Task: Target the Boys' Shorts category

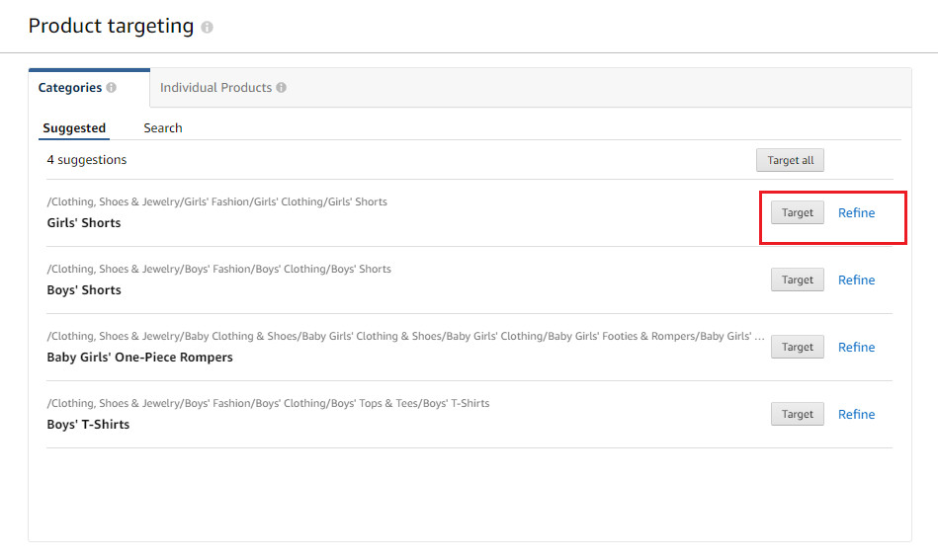Action: point(797,280)
